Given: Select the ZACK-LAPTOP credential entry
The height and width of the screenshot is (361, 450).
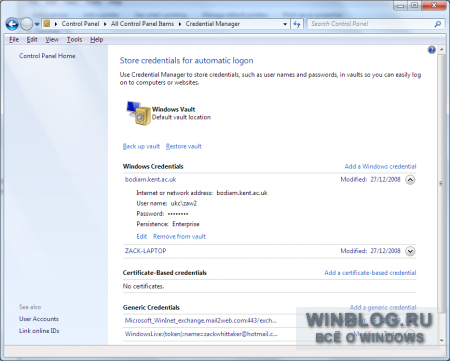Looking at the screenshot, I should click(x=145, y=251).
